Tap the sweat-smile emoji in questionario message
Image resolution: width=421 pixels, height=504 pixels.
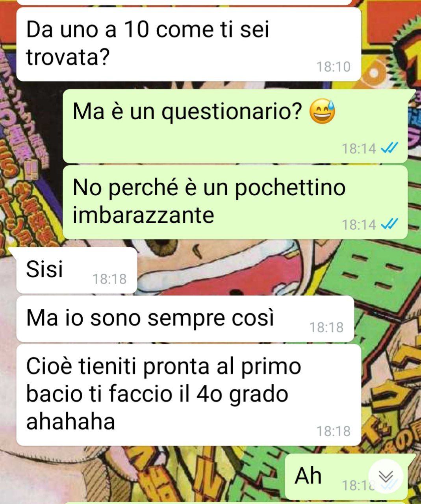click(x=322, y=111)
